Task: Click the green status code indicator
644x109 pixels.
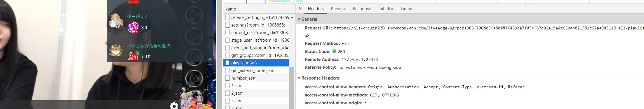Action: (334, 51)
